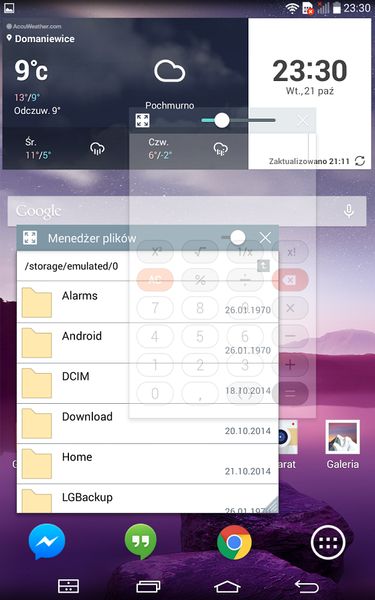Viewport: 375px width, 600px height.
Task: Tap the calculator equals key
Action: [x=290, y=393]
